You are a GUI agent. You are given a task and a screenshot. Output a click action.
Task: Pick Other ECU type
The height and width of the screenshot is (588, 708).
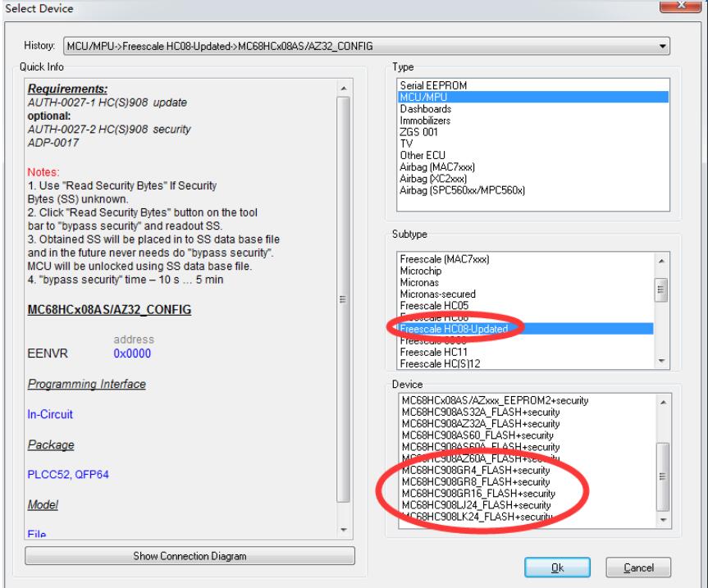pos(532,155)
